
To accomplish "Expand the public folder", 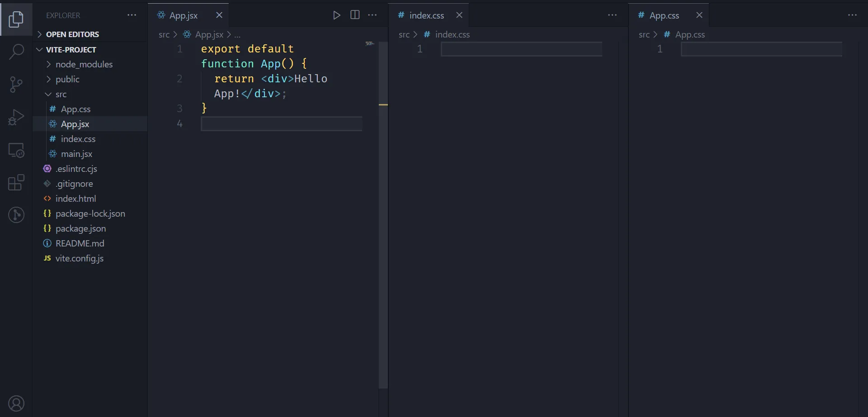I will 67,79.
